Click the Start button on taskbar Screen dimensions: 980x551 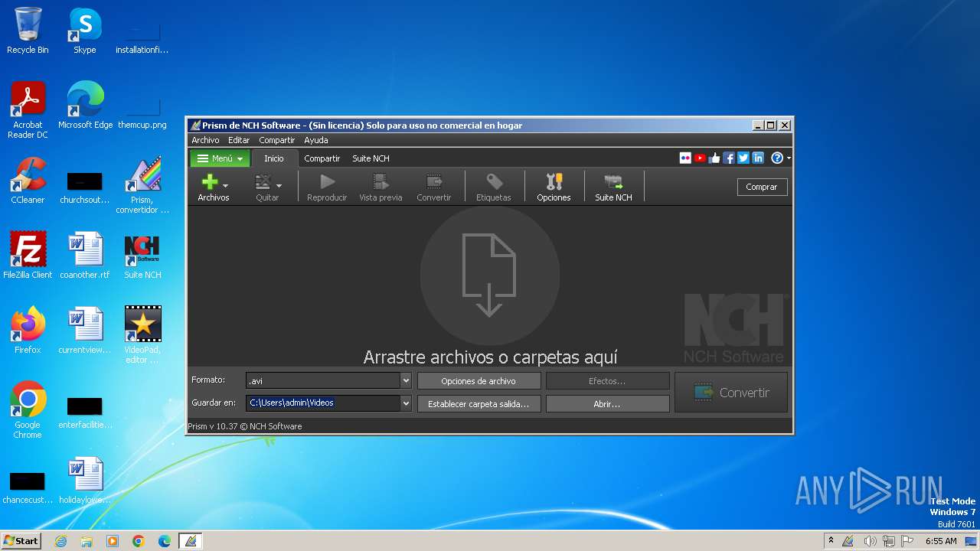point(21,540)
